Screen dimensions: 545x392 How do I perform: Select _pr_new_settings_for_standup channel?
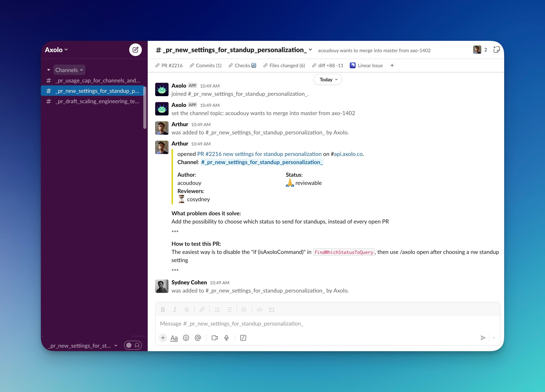tap(92, 91)
